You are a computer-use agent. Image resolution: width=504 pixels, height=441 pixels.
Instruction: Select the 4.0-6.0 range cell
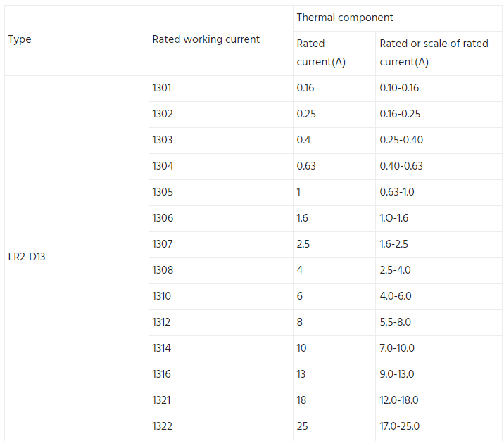click(439, 297)
